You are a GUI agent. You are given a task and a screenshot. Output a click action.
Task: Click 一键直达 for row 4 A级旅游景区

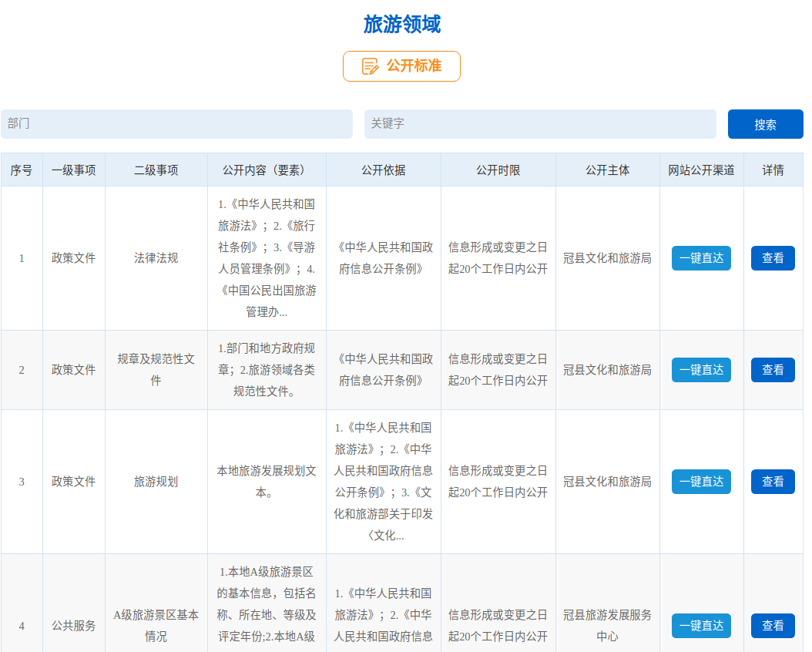tap(701, 626)
